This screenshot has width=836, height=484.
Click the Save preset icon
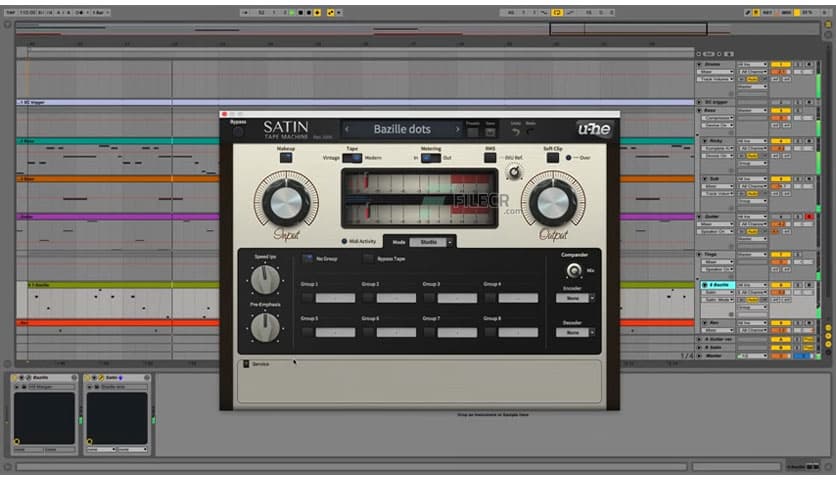(x=490, y=131)
